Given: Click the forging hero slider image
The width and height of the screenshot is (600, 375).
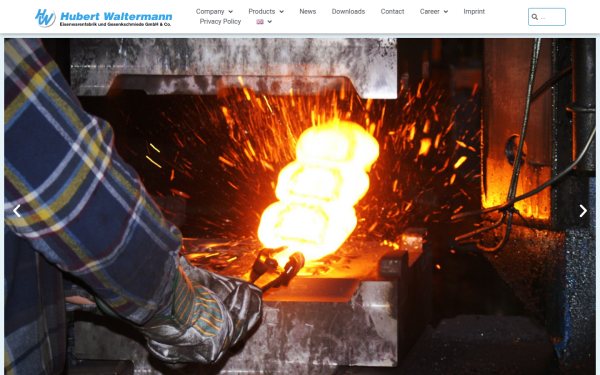Looking at the screenshot, I should pyautogui.click(x=300, y=207).
